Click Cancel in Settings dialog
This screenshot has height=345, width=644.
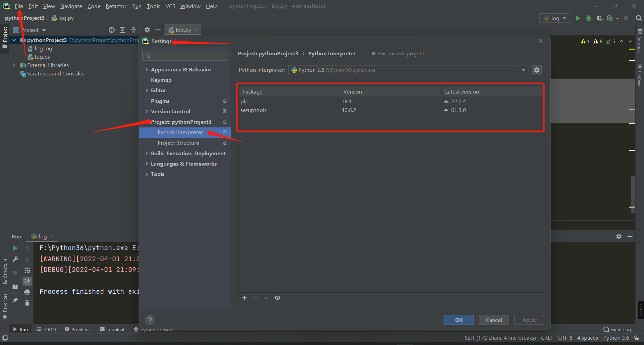pyautogui.click(x=494, y=320)
